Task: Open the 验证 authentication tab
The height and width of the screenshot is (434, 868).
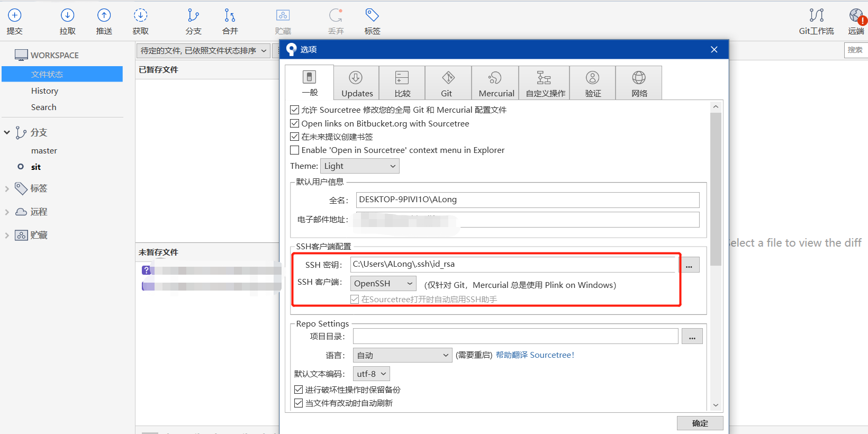Action: (593, 83)
